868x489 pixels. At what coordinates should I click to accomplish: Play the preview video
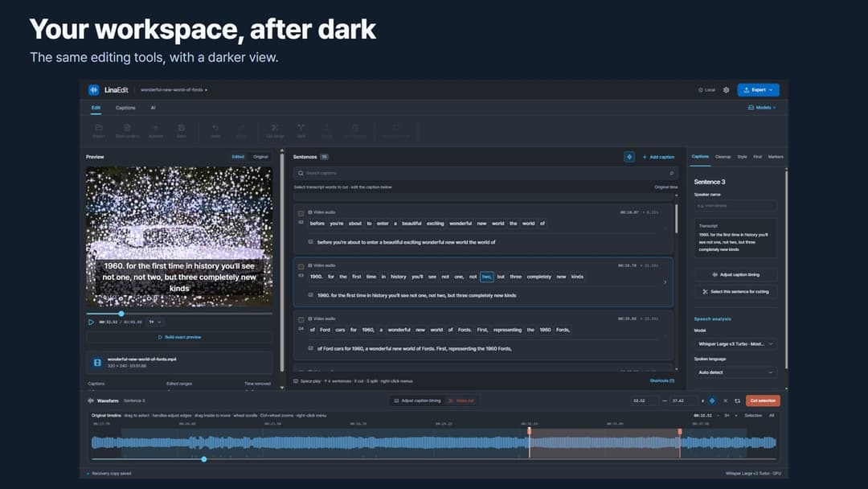(91, 322)
